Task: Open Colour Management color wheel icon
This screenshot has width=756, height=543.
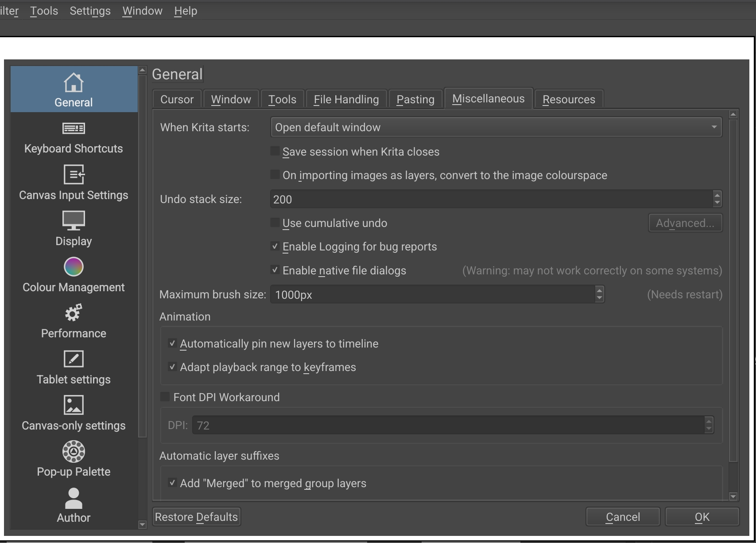Action: tap(74, 267)
